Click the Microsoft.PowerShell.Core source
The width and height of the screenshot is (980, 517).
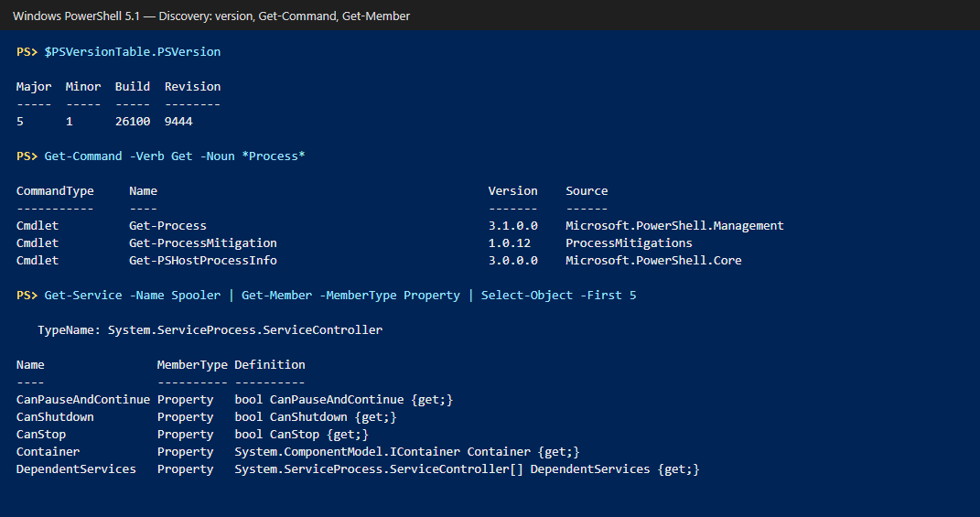[x=653, y=261]
